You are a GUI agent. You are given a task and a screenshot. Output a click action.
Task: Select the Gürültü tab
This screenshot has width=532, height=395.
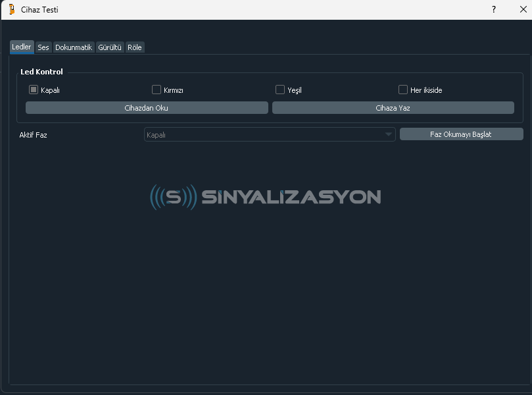click(x=110, y=47)
